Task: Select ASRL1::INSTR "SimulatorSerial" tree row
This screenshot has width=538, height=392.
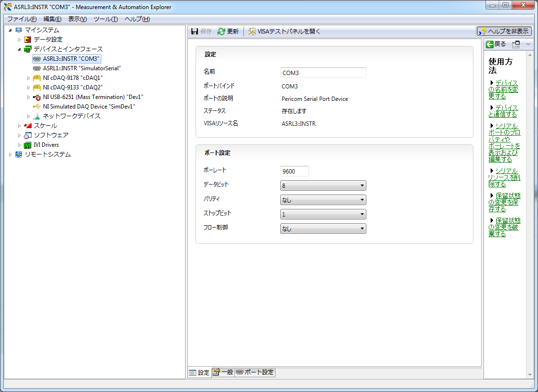Action: click(x=77, y=68)
